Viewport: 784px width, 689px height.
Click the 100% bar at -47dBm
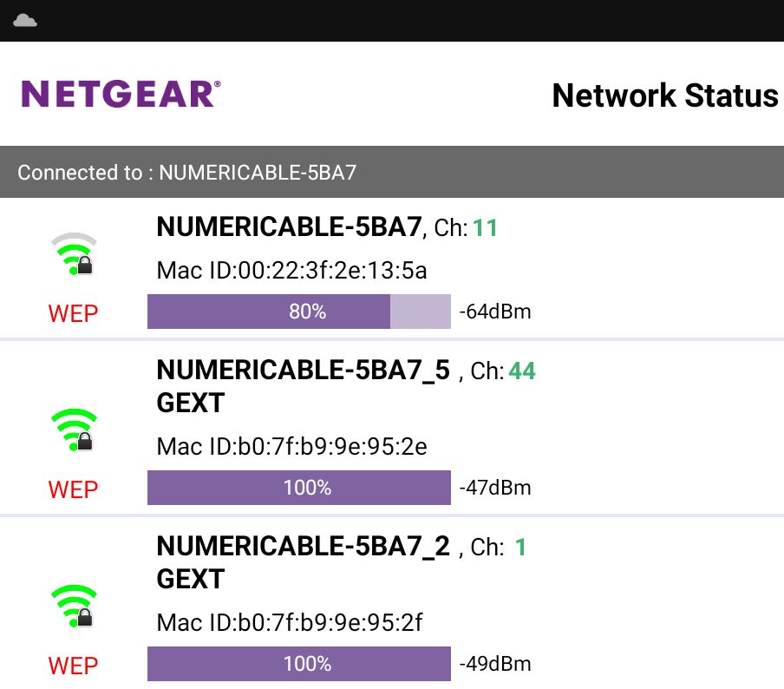pos(299,488)
